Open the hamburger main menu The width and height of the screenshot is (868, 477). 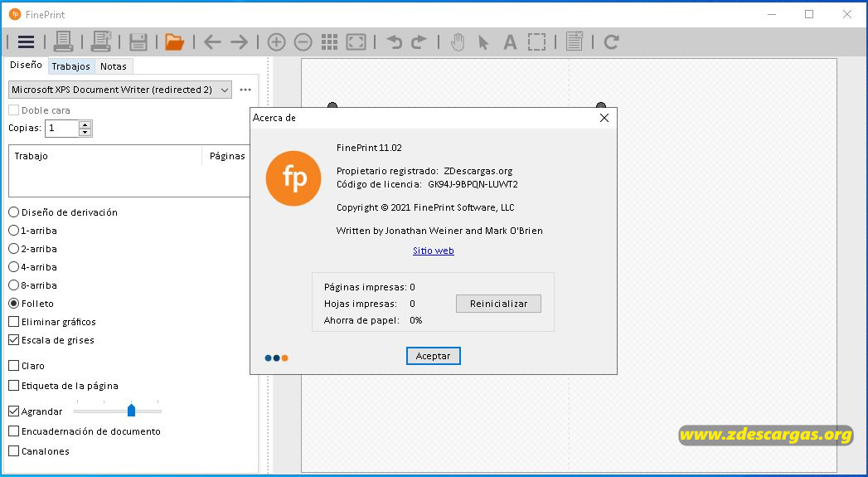coord(26,42)
